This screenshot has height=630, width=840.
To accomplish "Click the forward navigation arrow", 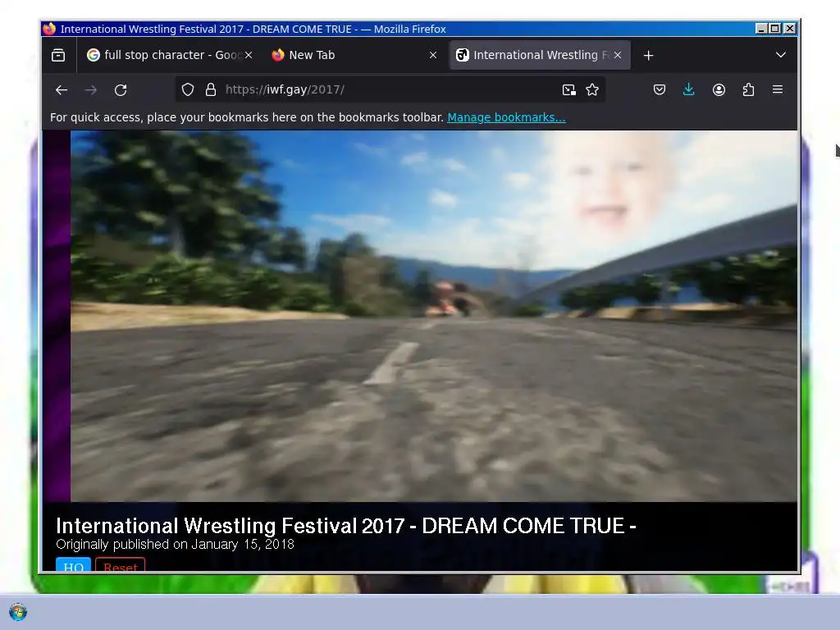I will point(91,90).
